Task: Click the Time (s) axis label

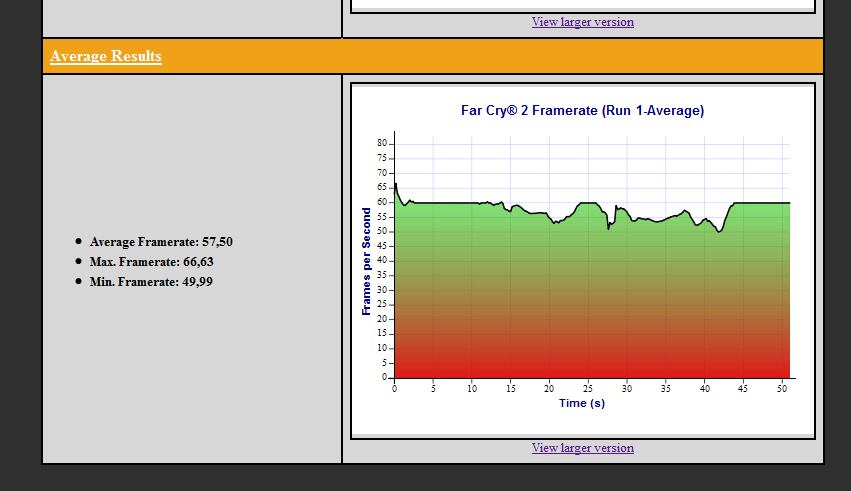Action: coord(582,403)
